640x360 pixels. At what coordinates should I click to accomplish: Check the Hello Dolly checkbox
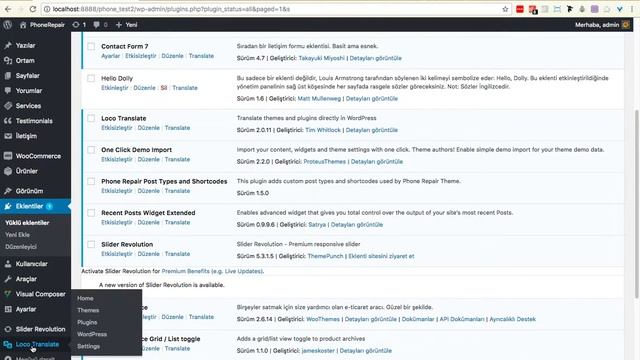(x=91, y=78)
